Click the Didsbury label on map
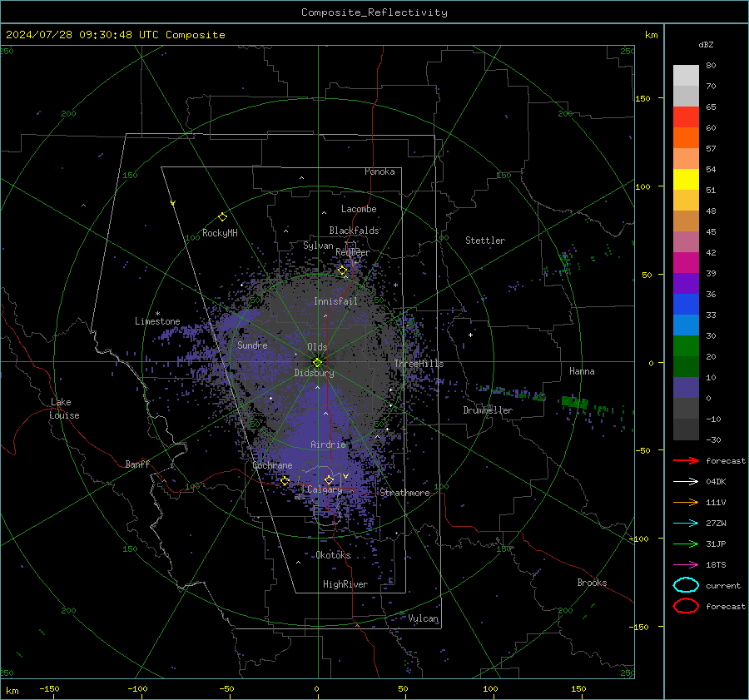Image resolution: width=749 pixels, height=700 pixels. click(x=314, y=373)
